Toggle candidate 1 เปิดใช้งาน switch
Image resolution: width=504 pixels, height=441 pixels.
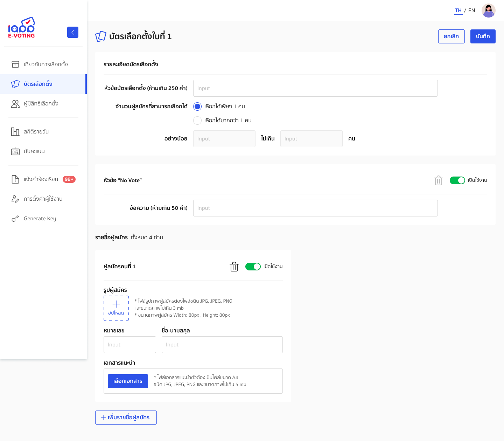click(253, 267)
